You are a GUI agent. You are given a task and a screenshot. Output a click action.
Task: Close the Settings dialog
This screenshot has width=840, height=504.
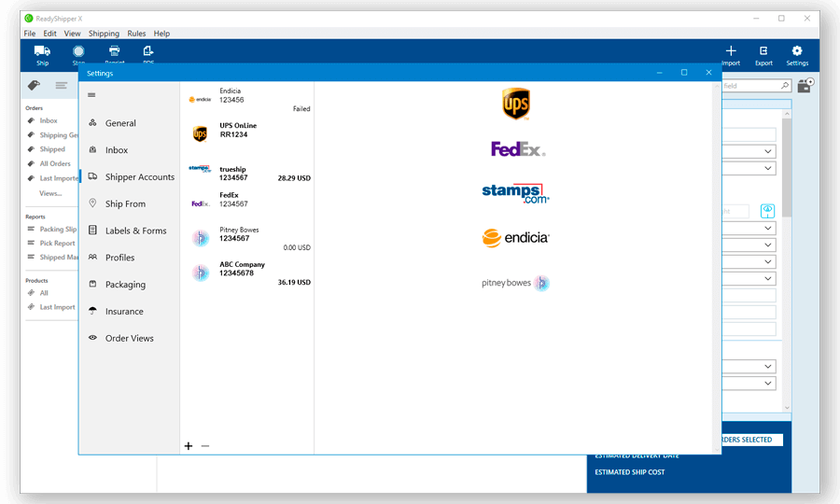point(708,72)
